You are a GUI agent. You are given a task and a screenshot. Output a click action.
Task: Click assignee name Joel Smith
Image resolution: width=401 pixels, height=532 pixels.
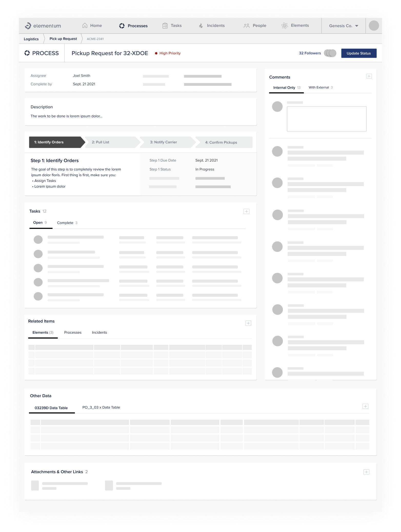[x=82, y=76]
